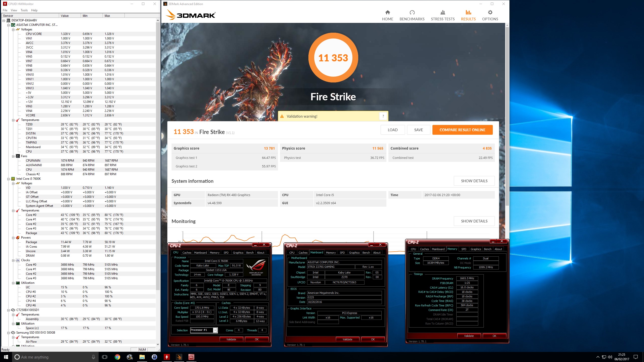
Task: Open the View menu in HWMonitor
Action: tap(14, 10)
